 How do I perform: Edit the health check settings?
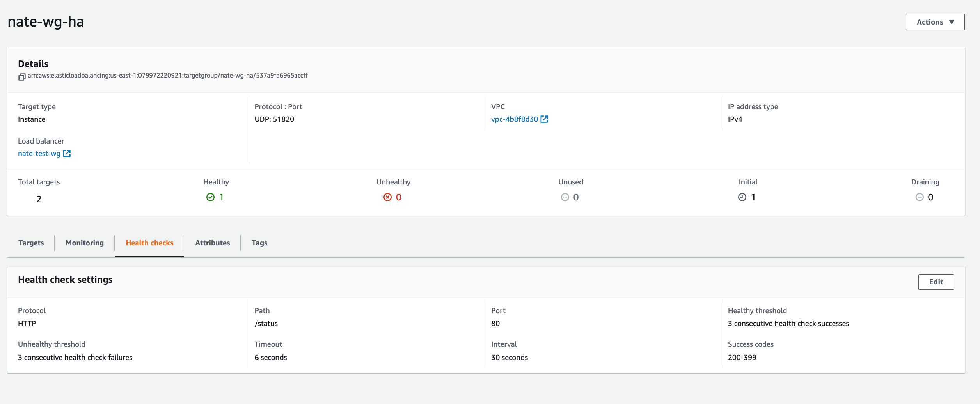coord(936,282)
